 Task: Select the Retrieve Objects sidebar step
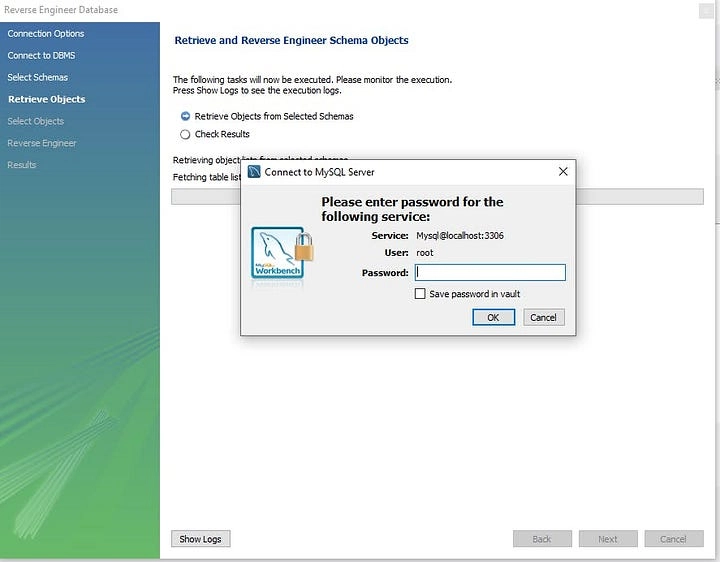pyautogui.click(x=46, y=99)
